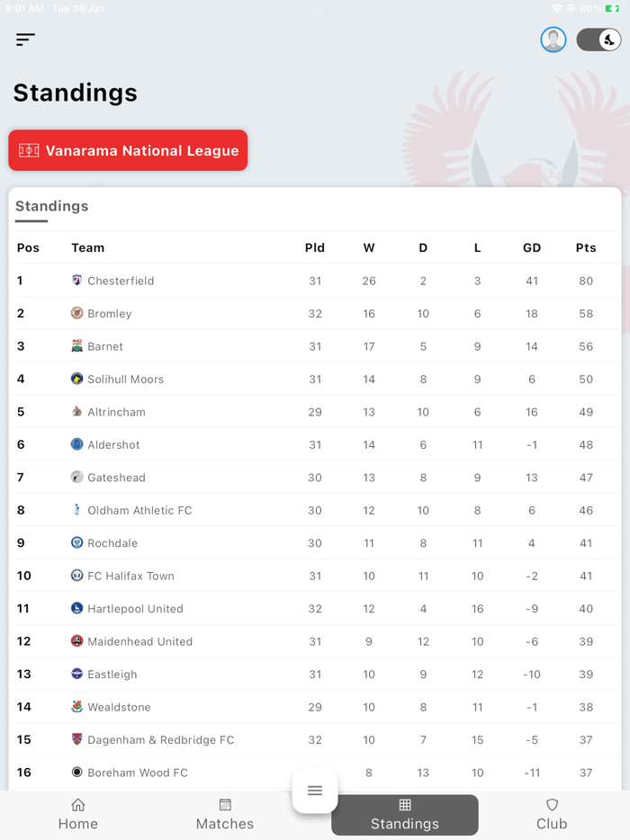Open the filter menu at top left
Image resolution: width=630 pixels, height=840 pixels.
pyautogui.click(x=25, y=40)
